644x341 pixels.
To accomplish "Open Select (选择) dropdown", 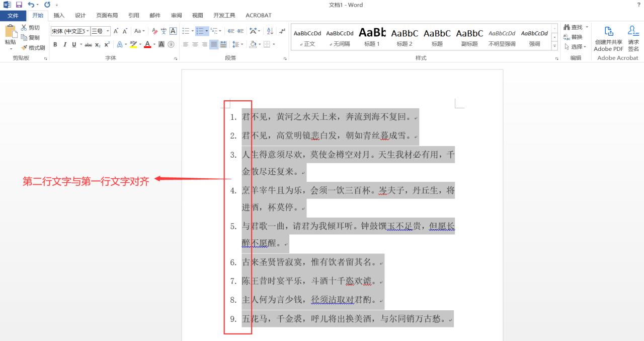I will coord(575,47).
